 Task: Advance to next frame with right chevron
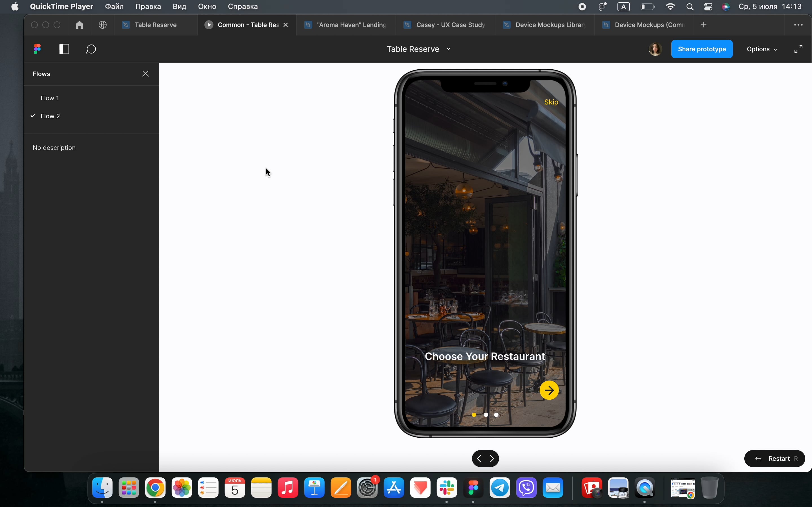[492, 458]
